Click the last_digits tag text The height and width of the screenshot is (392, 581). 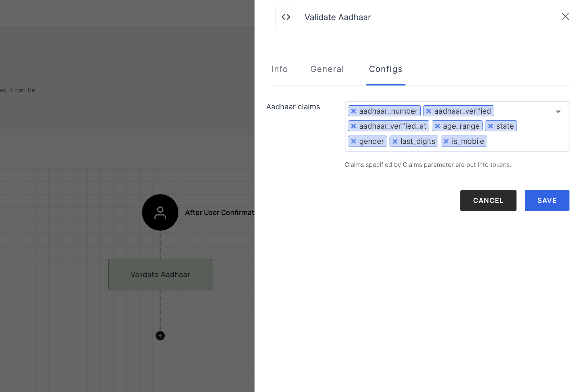click(x=418, y=141)
